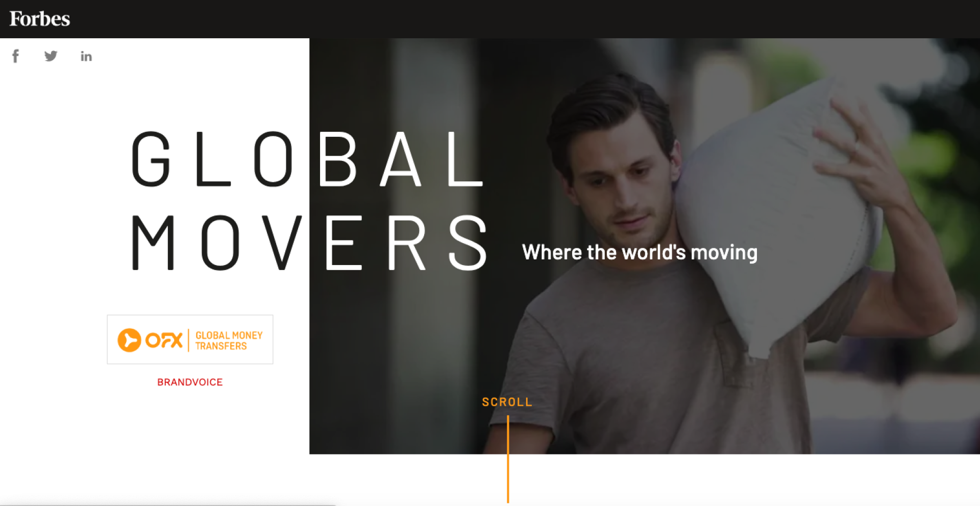Open the OFX Global Money Transfers logo
980x506 pixels.
point(190,340)
